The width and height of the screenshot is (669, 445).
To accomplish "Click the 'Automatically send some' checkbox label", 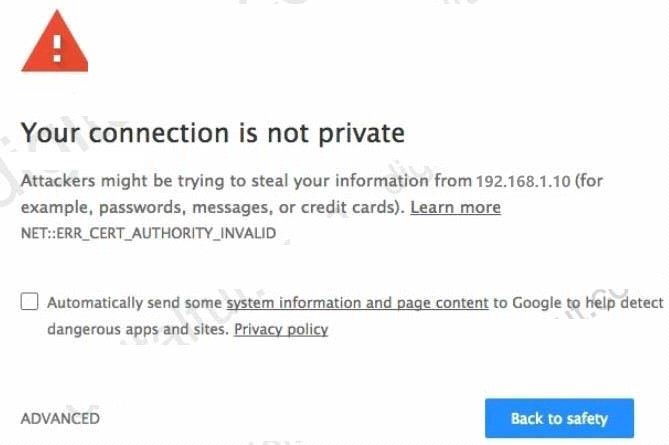I will (x=134, y=303).
